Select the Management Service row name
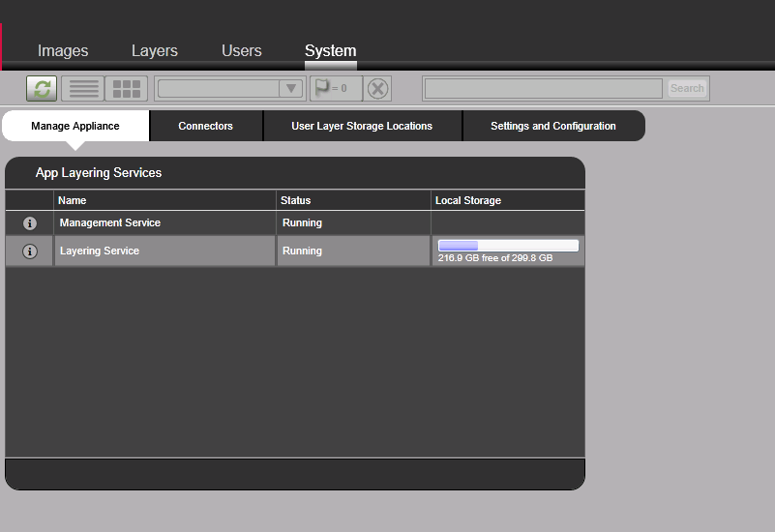 click(110, 222)
